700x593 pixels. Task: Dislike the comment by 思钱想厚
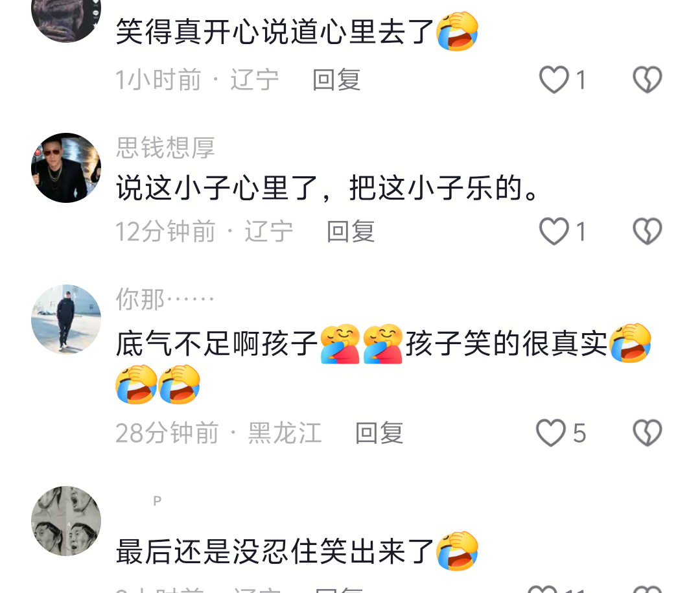click(x=647, y=231)
